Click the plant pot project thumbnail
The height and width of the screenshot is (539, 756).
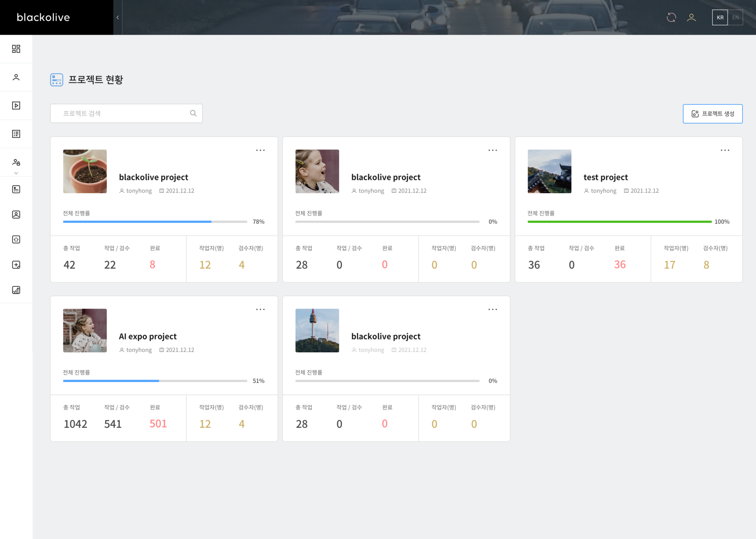click(85, 171)
